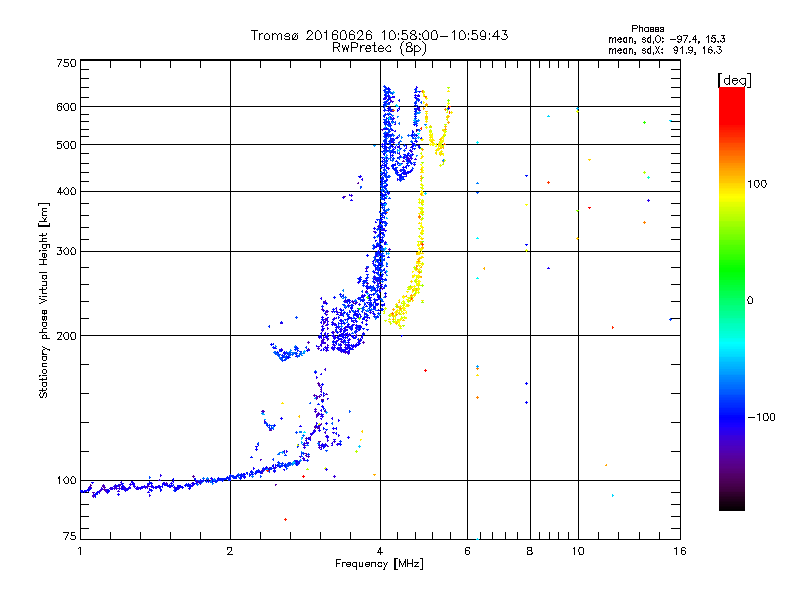Click the x-axis tick label '4'

point(380,551)
